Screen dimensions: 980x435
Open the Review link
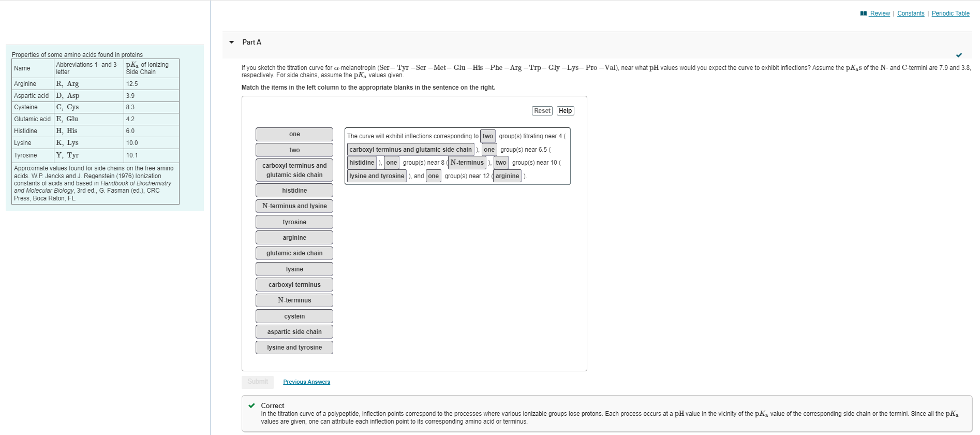pyautogui.click(x=880, y=13)
